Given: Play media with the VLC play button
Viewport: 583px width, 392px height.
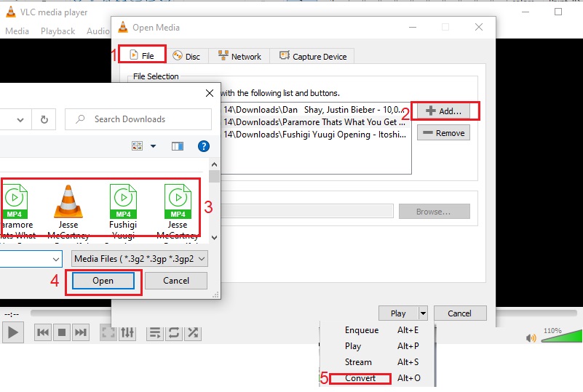Looking at the screenshot, I should 13,332.
